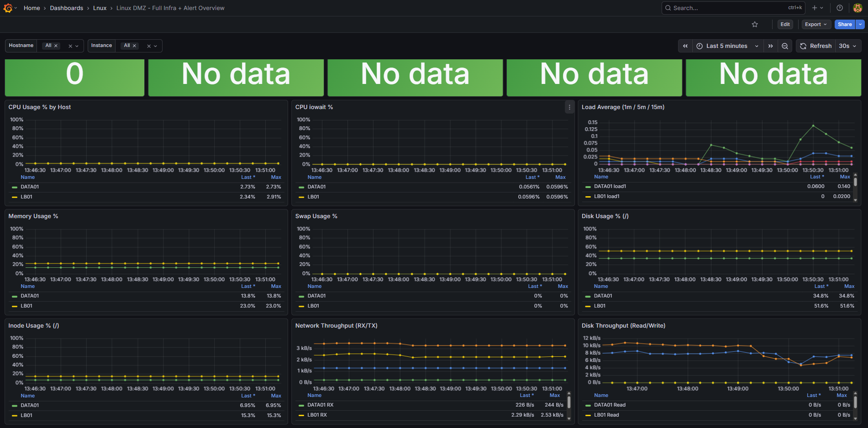Open the 30s auto-refresh interval dropdown

(848, 46)
